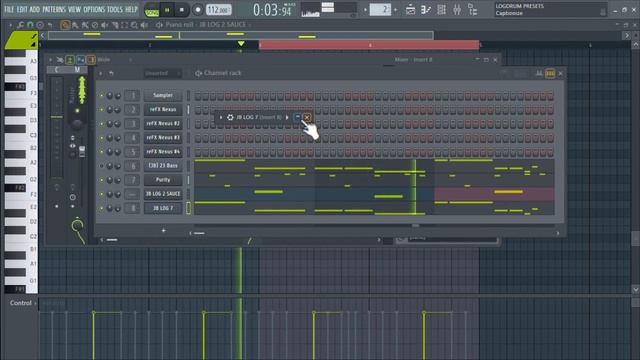Toggle the mute light of Purity channel

click(x=102, y=180)
